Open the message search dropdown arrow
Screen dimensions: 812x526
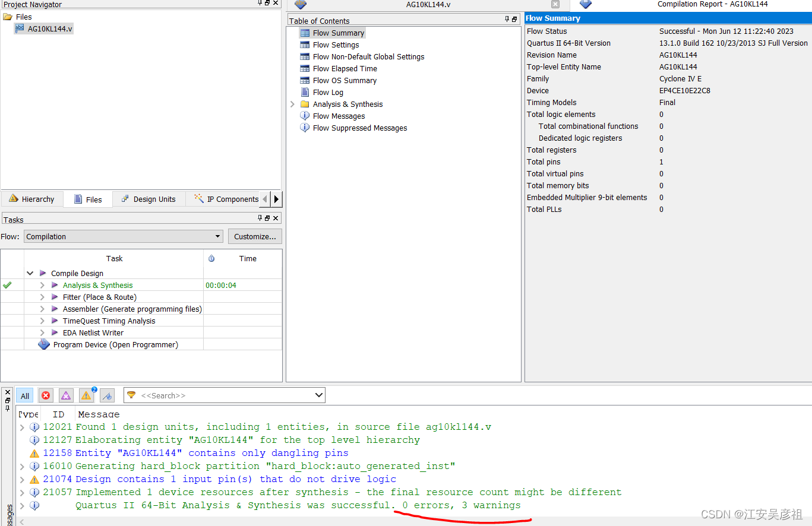319,395
